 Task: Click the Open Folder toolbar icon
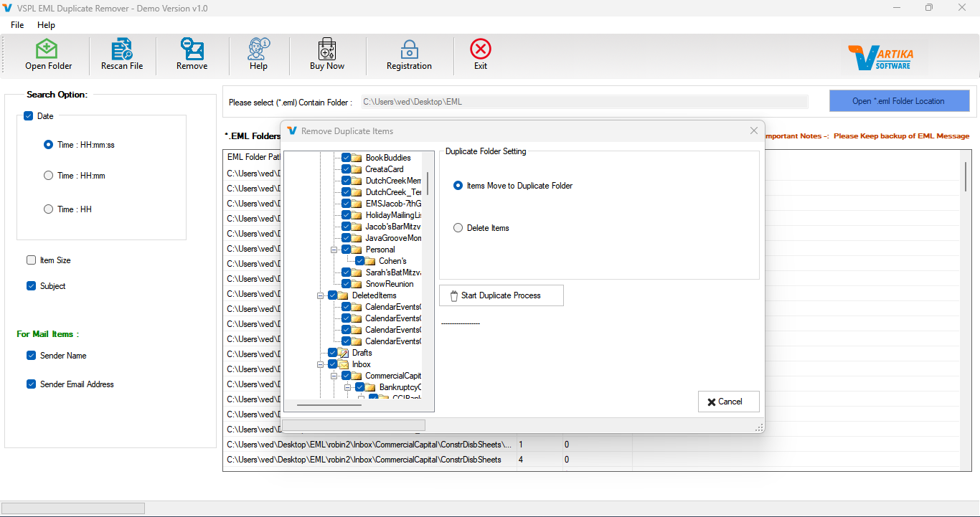pos(47,49)
